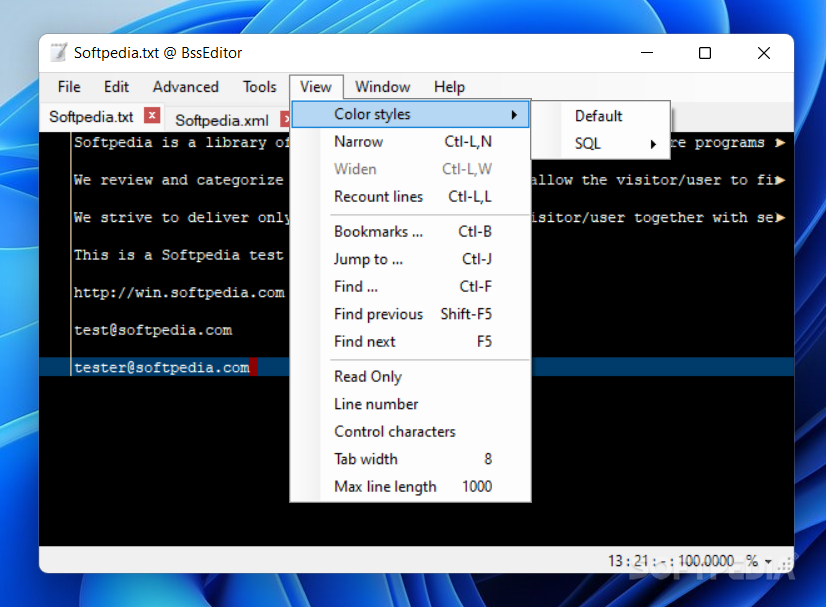Close the Softpedia.txt tab with red X
Viewport: 826px width, 607px height.
pos(152,115)
